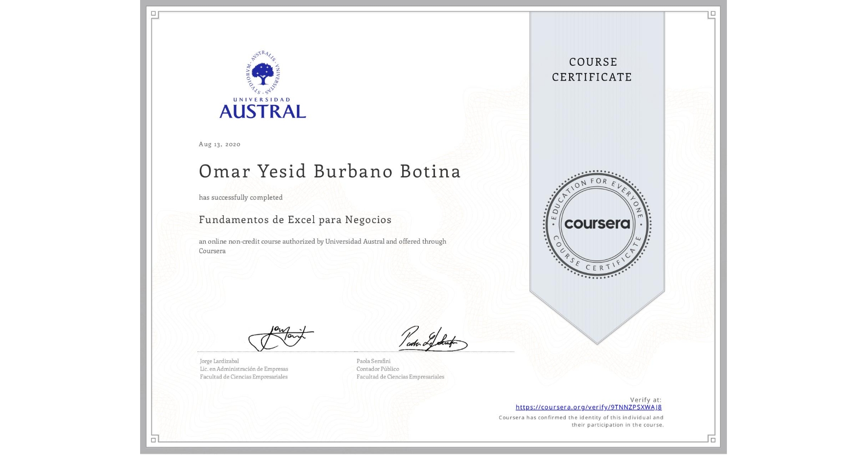Click the coursera wordmark inside the seal
Screen dimensions: 868x455
click(597, 225)
